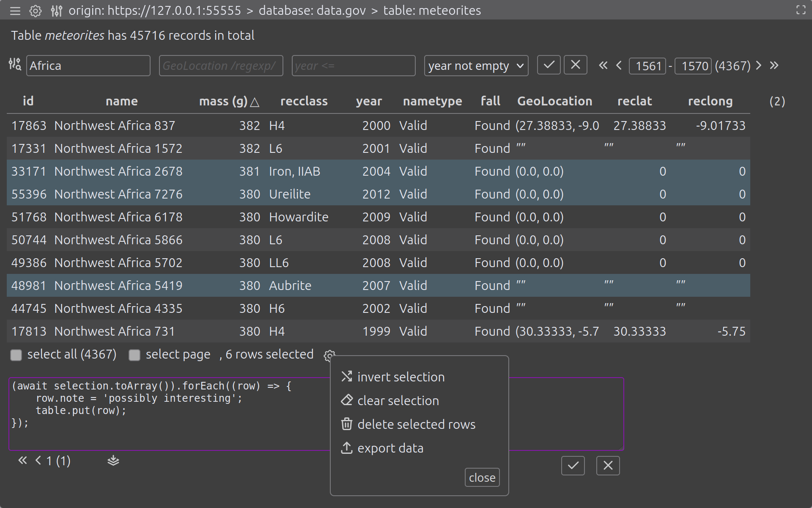This screenshot has width=812, height=508.
Task: Click the settings gear in header
Action: (x=36, y=11)
